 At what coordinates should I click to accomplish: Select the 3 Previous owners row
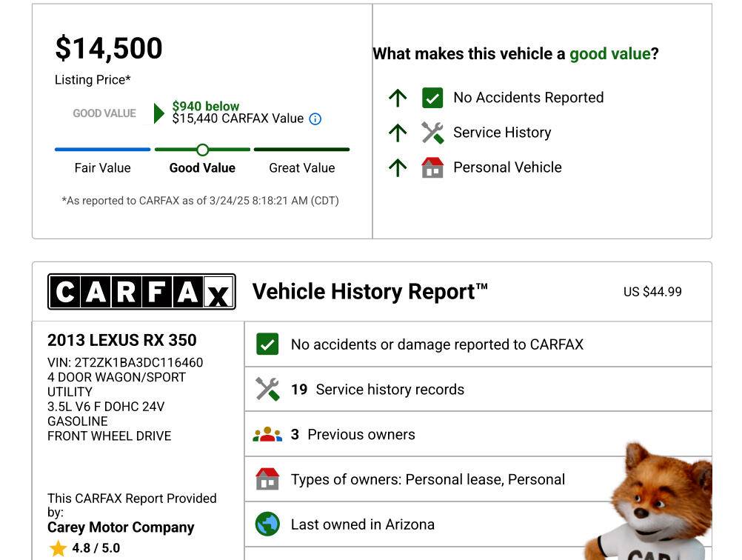(478, 434)
